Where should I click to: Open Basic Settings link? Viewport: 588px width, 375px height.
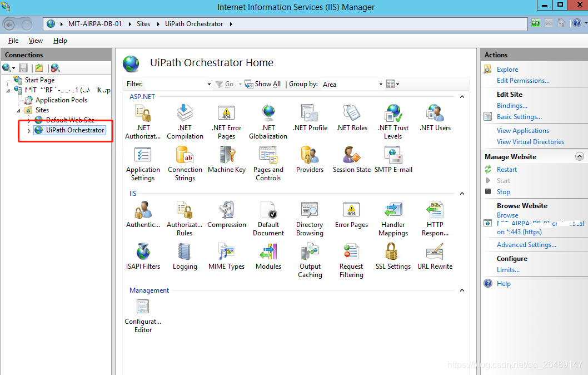(x=519, y=117)
